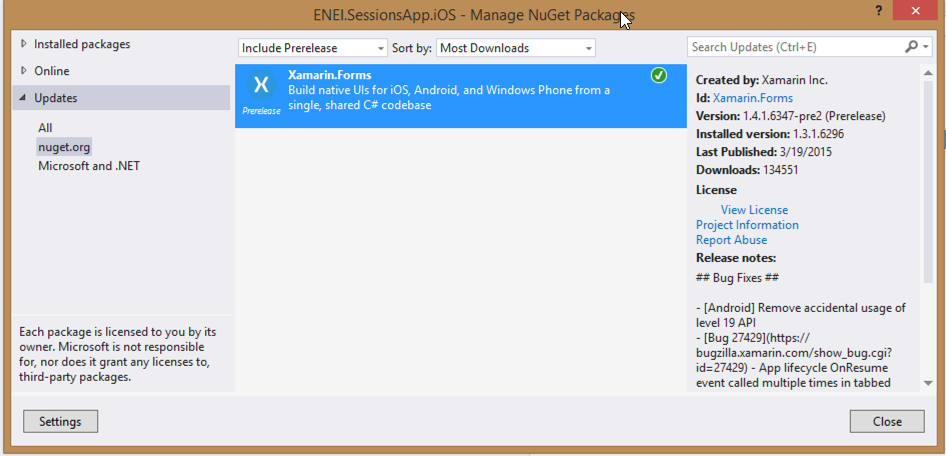The width and height of the screenshot is (946, 456).
Task: Expand the Installed packages node
Action: (x=24, y=44)
